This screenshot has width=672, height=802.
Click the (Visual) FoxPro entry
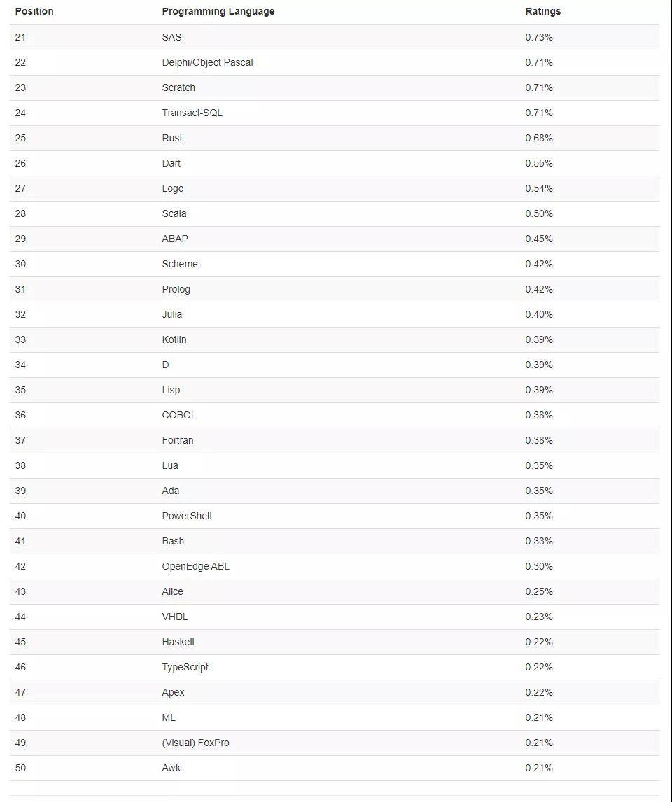(195, 743)
